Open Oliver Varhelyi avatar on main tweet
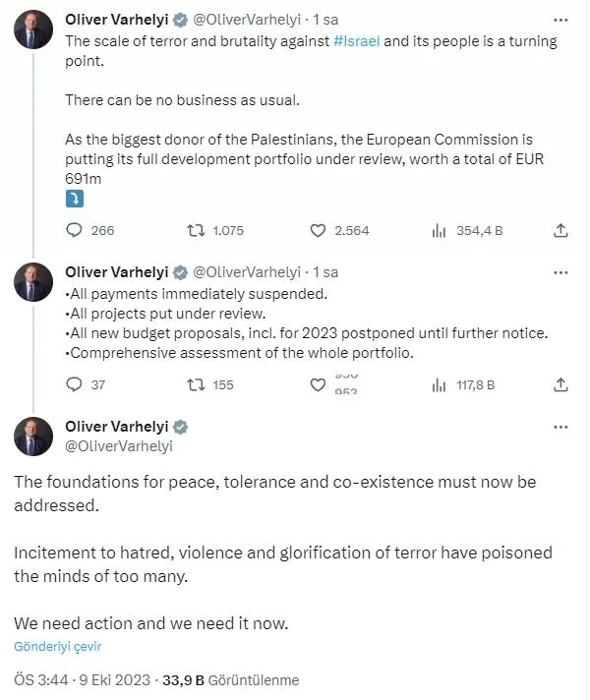The height and width of the screenshot is (700, 590). tap(32, 437)
